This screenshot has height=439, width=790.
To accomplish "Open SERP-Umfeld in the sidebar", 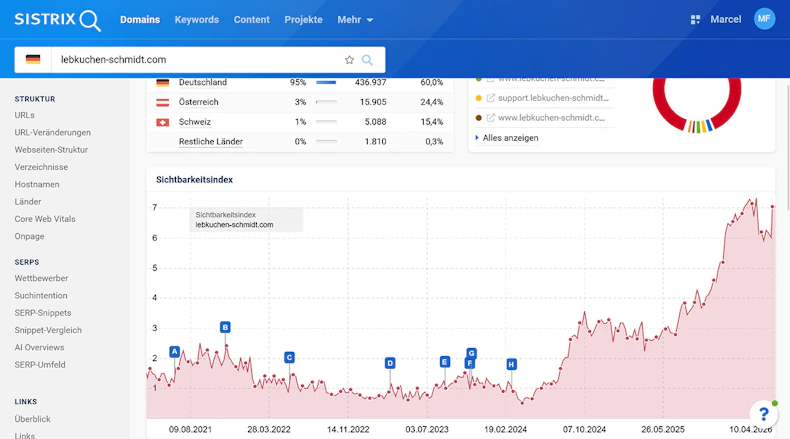I will pyautogui.click(x=40, y=365).
